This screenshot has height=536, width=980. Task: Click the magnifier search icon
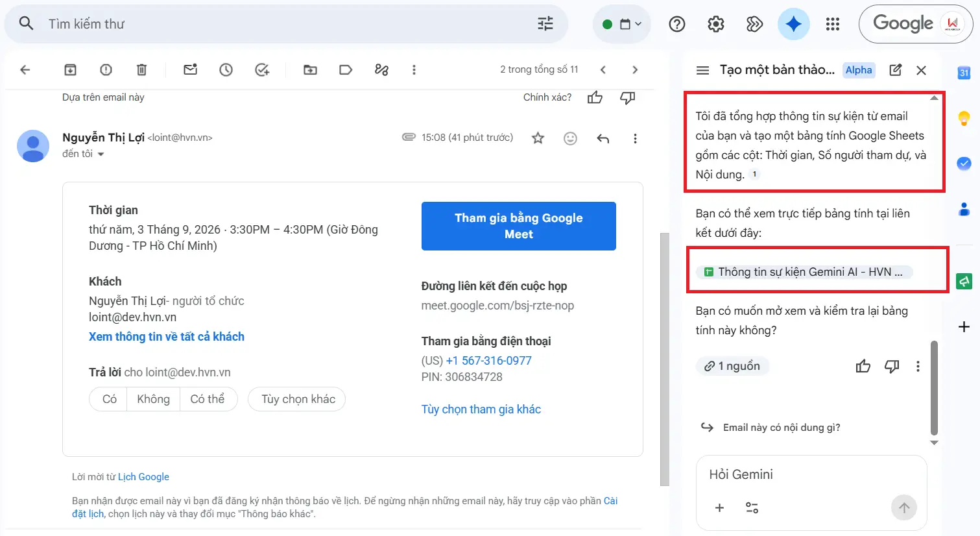26,23
